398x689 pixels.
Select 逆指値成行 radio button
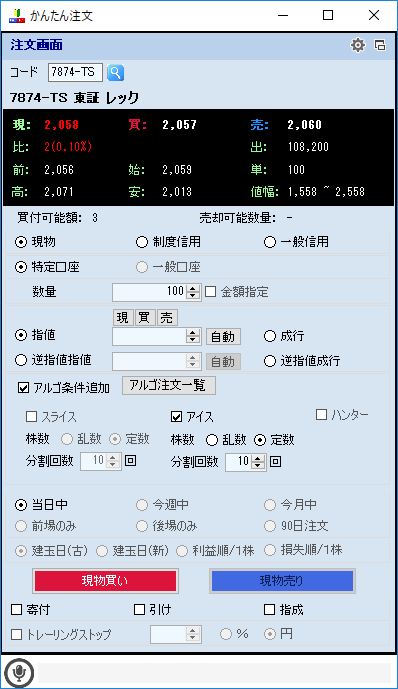coord(270,361)
